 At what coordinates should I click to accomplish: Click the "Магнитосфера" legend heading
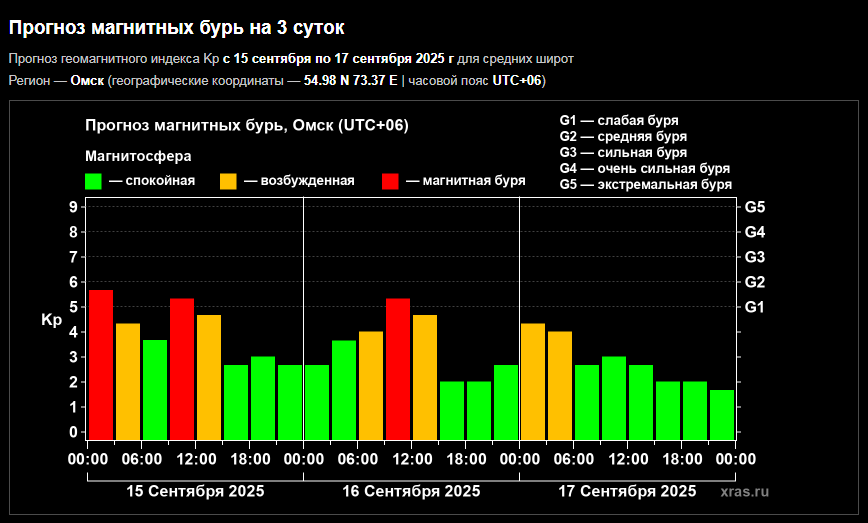click(138, 156)
